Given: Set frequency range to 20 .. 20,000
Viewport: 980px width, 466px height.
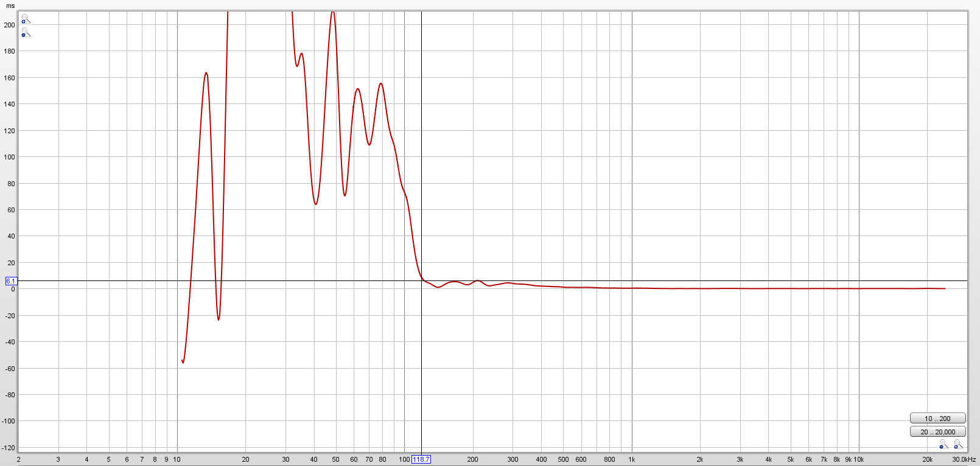Looking at the screenshot, I should tap(937, 431).
